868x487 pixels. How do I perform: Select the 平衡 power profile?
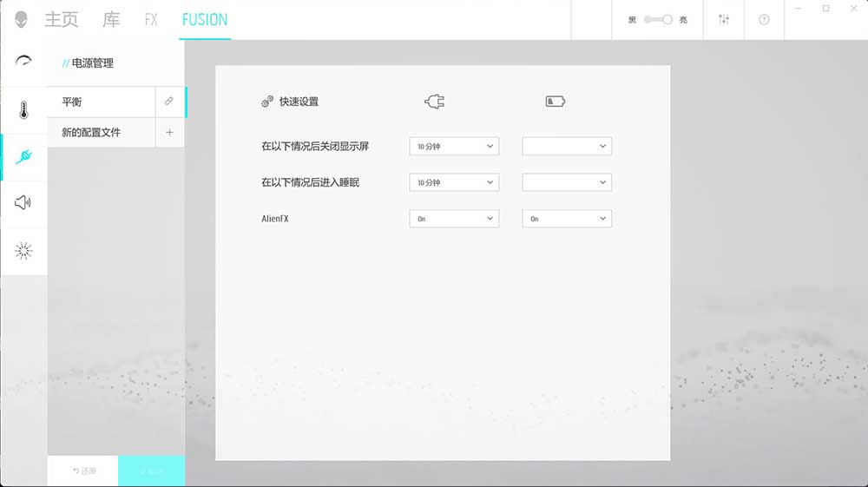click(x=102, y=102)
